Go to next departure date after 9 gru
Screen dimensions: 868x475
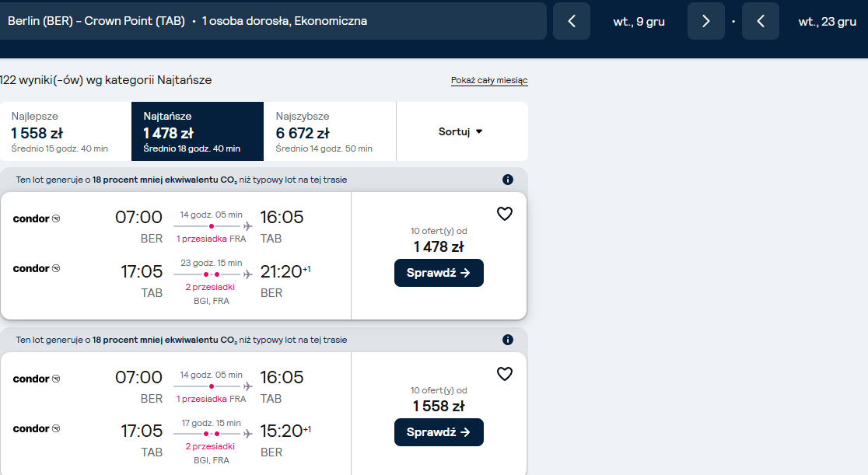click(705, 21)
